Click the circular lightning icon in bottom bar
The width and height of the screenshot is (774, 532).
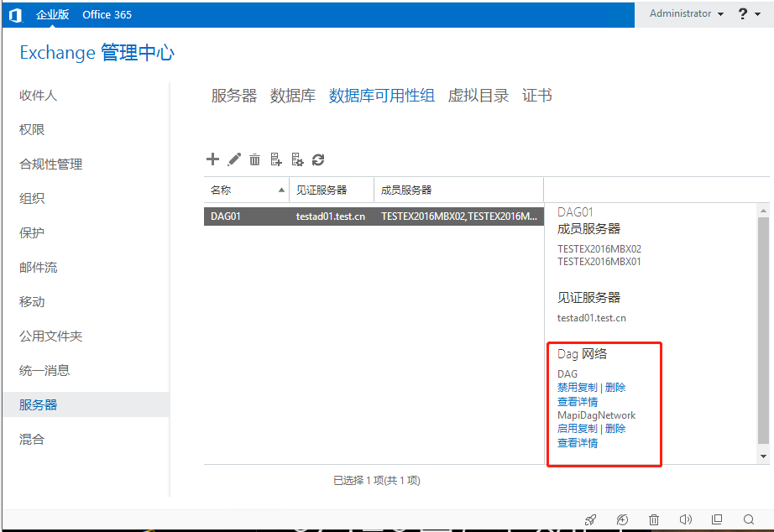622,519
